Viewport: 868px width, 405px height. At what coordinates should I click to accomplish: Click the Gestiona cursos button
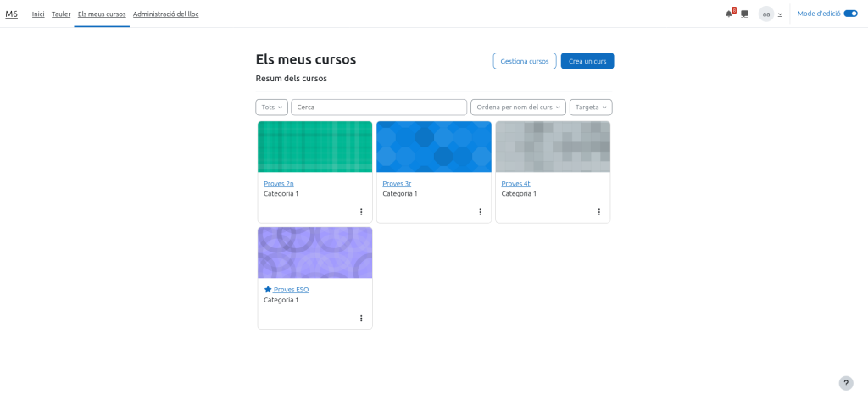point(524,61)
